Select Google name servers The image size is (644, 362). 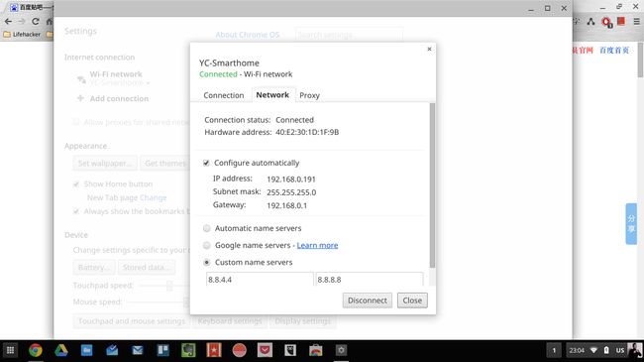207,246
